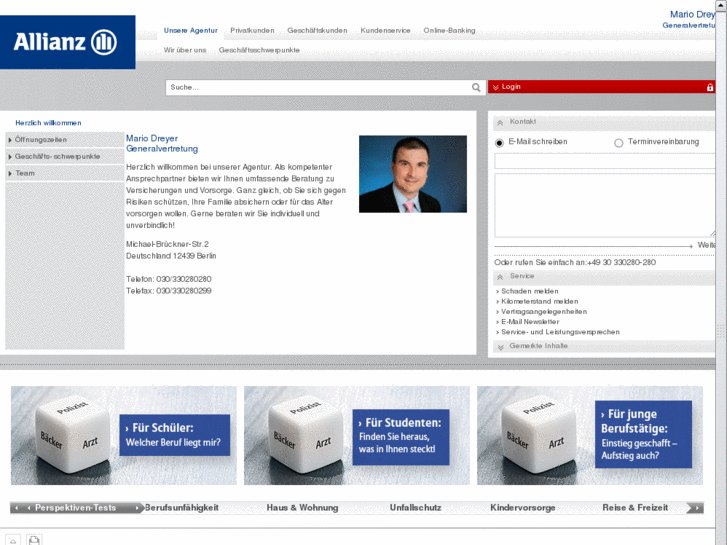The height and width of the screenshot is (545, 727).
Task: Click the Mario Dreyer Generalvertretung heading
Action: tap(162, 143)
